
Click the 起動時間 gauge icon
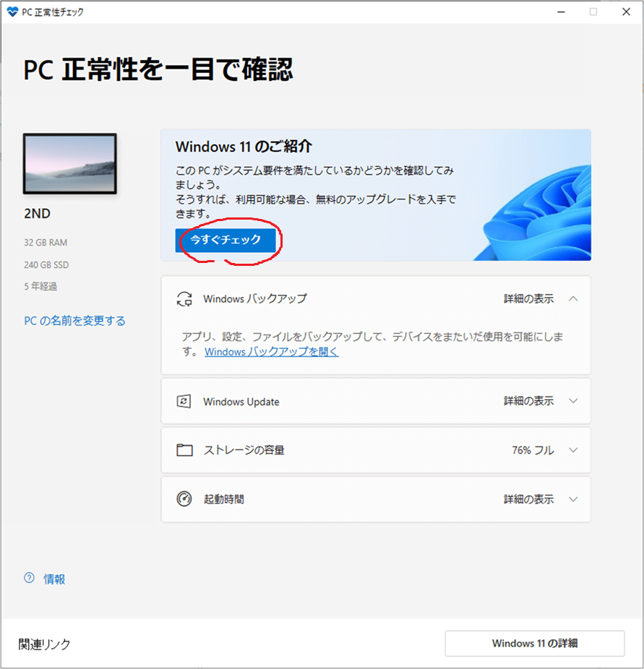184,498
